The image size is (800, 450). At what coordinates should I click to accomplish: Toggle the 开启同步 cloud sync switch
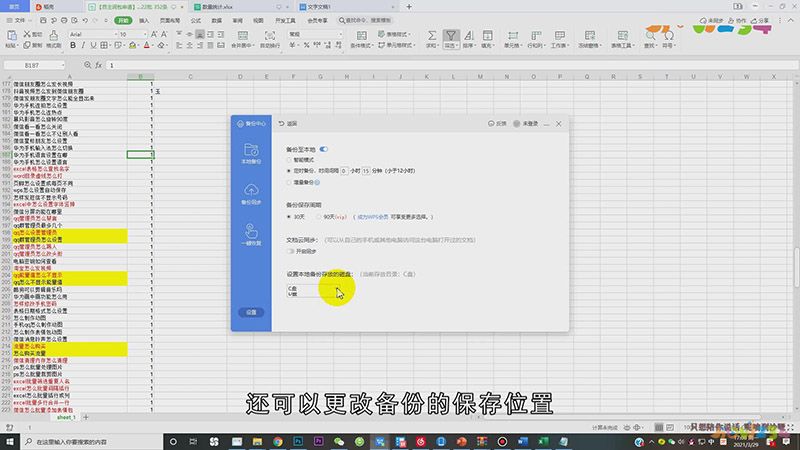point(290,252)
